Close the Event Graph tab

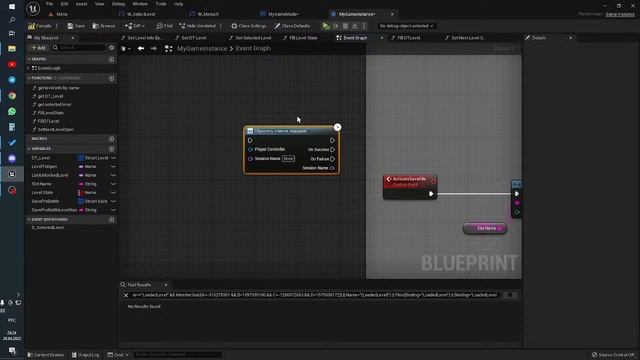(382, 38)
